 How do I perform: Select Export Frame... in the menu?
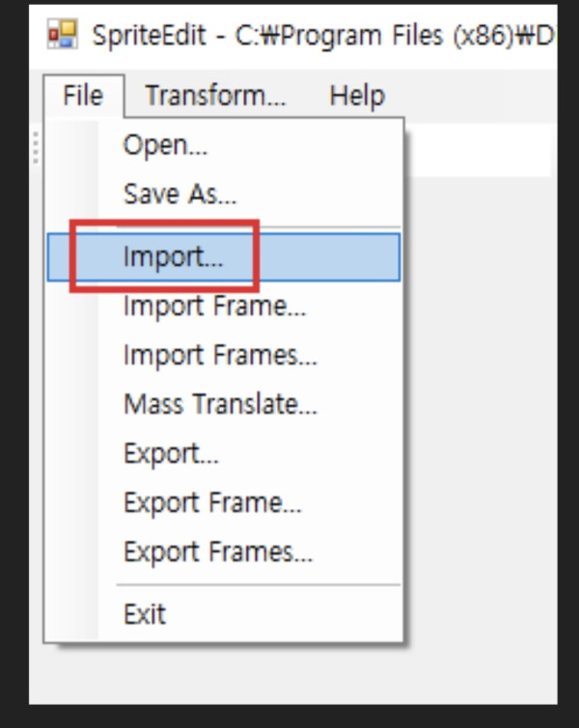point(212,502)
